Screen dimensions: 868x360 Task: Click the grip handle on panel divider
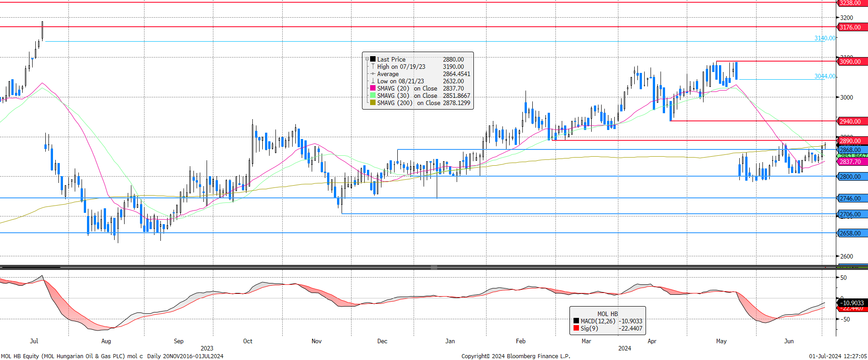coord(434,267)
